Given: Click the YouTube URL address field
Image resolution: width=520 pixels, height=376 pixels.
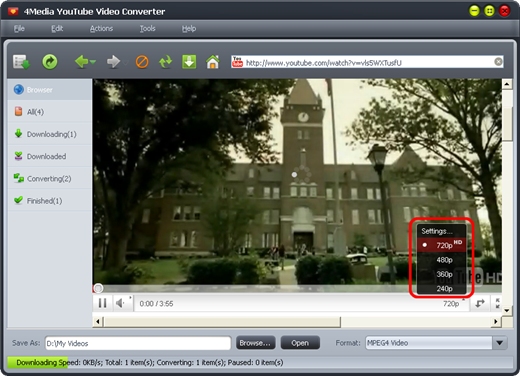Looking at the screenshot, I should pos(368,63).
